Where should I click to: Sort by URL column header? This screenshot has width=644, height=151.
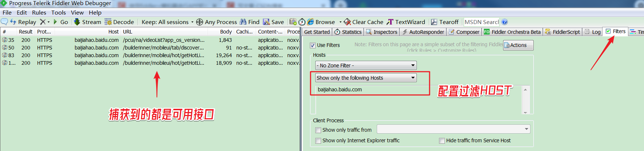[165, 32]
